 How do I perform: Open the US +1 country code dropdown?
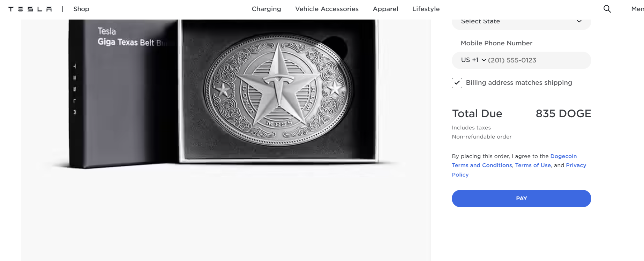[473, 60]
